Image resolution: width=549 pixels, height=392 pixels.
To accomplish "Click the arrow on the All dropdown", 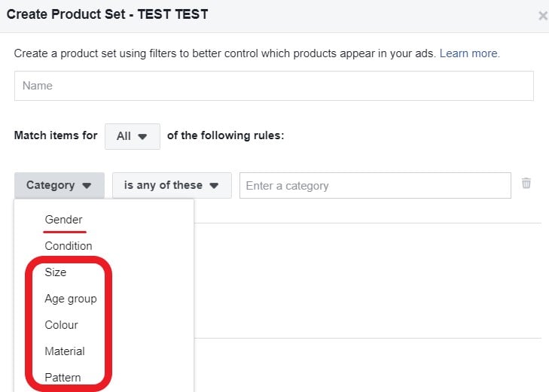I will point(143,137).
